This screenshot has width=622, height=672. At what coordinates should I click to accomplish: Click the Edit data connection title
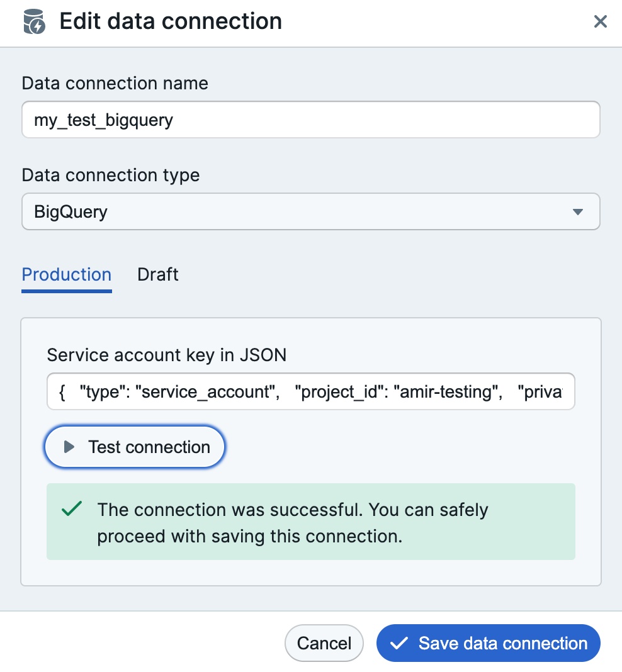[171, 21]
